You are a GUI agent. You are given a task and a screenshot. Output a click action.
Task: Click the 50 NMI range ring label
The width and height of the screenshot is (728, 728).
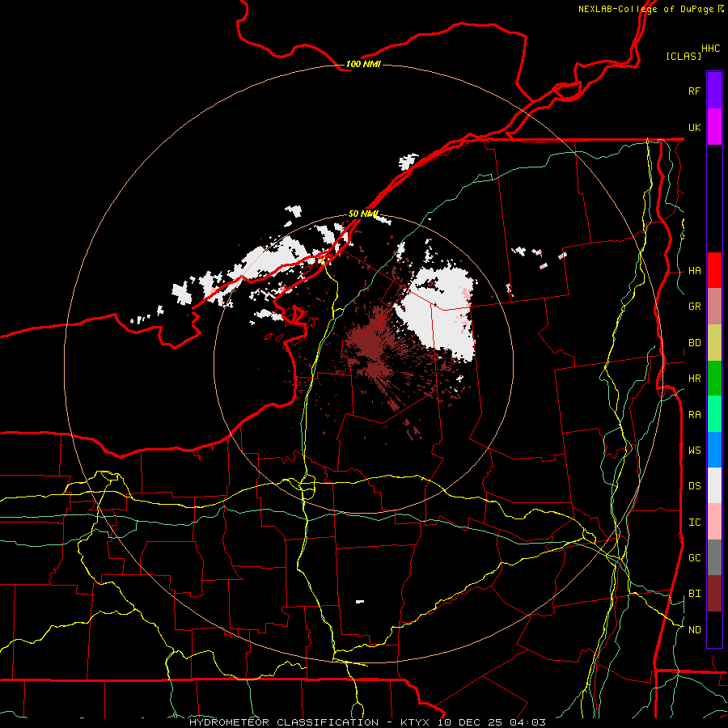point(363,214)
